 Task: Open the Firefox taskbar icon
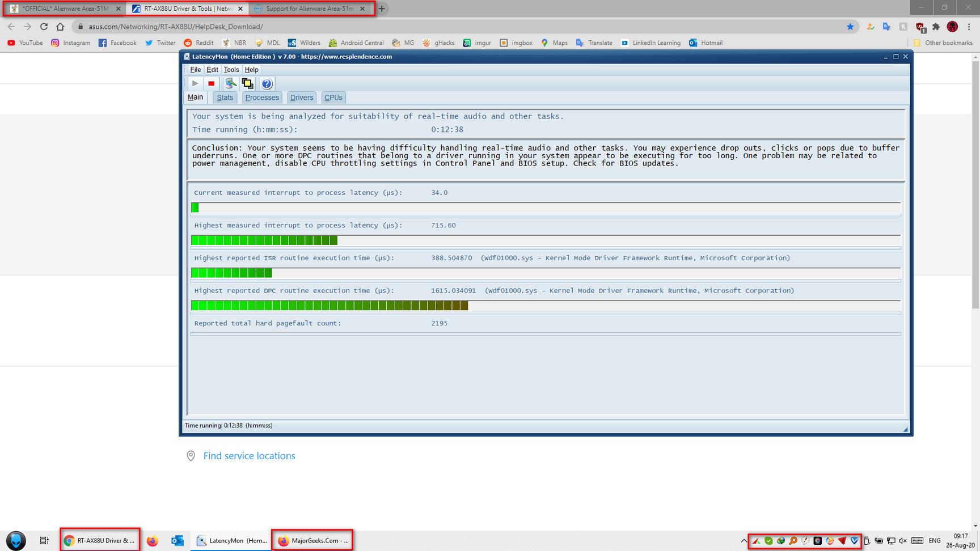152,541
